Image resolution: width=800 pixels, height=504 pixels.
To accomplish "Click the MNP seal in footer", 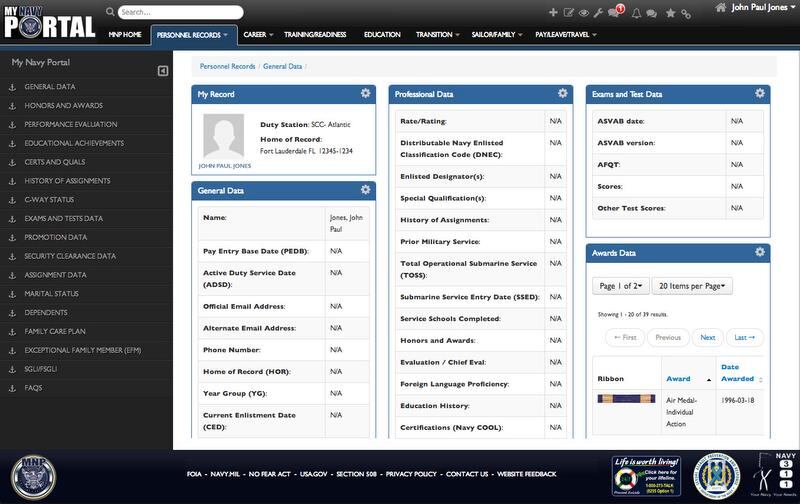I will (34, 477).
